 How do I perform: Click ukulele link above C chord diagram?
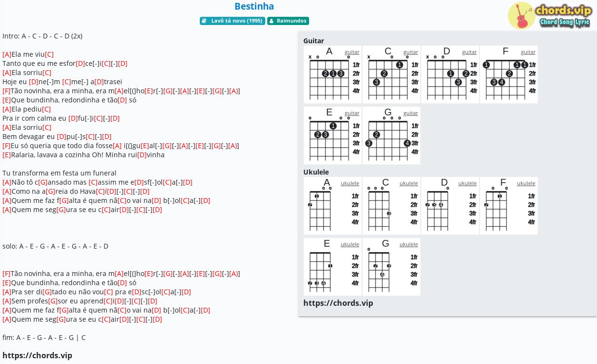[x=409, y=183]
